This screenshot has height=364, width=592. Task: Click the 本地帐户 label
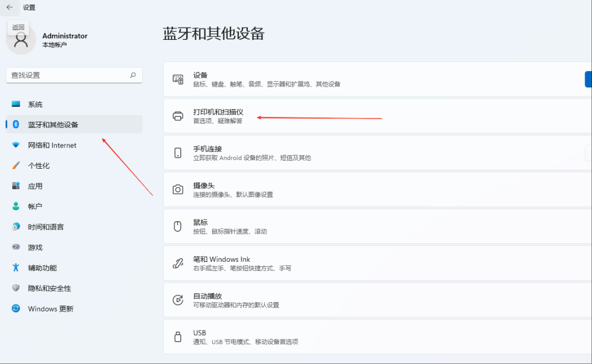point(54,45)
